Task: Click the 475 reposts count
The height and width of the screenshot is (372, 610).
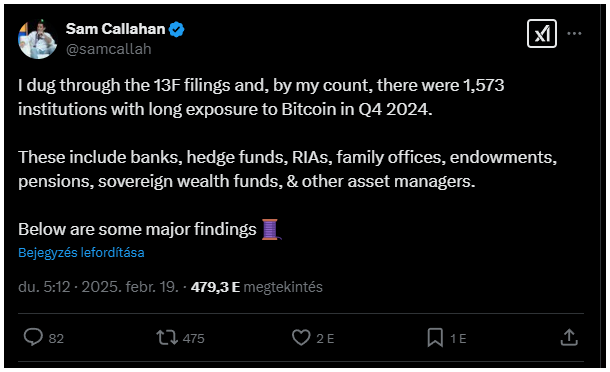Action: pyautogui.click(x=193, y=339)
